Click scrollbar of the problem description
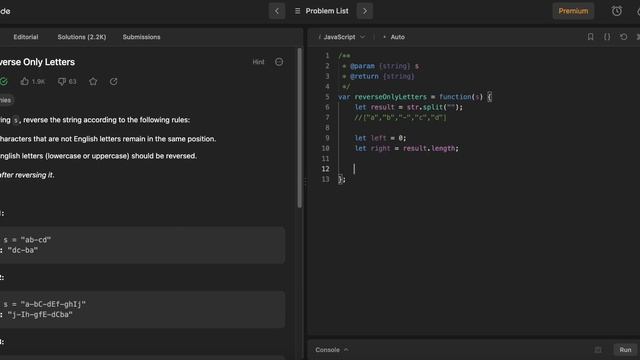Image resolution: width=640 pixels, height=360 pixels. click(x=300, y=128)
